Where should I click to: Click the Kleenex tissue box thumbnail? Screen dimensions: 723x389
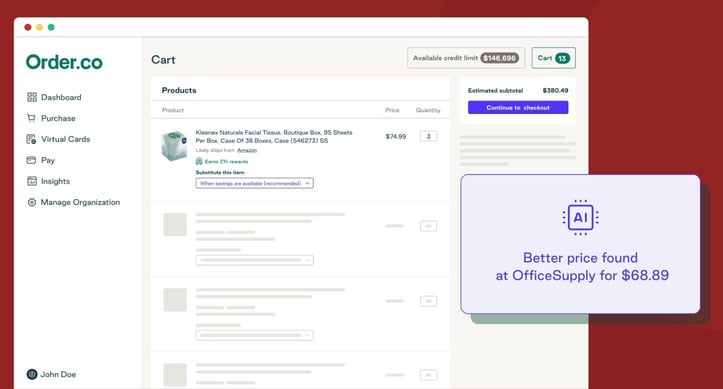[x=174, y=146]
